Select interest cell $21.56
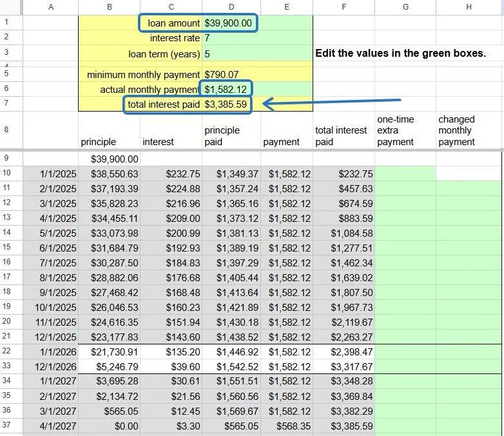The width and height of the screenshot is (504, 436). pyautogui.click(x=171, y=396)
